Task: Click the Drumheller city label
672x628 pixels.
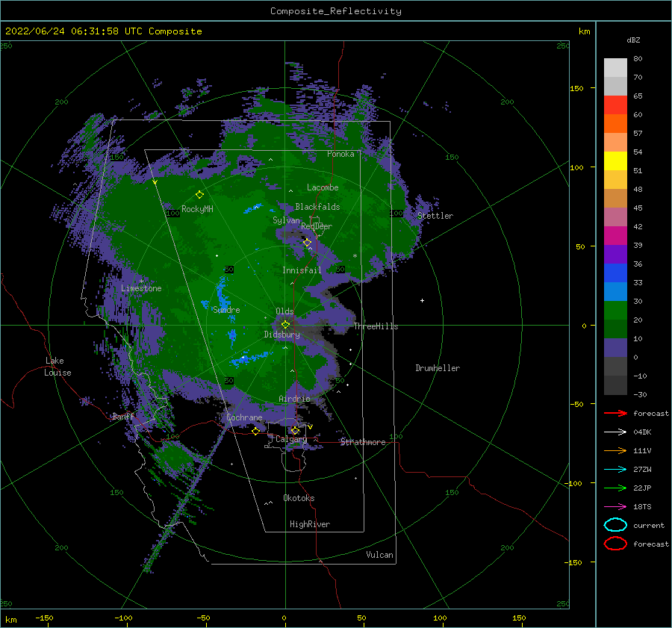Action: coord(438,368)
